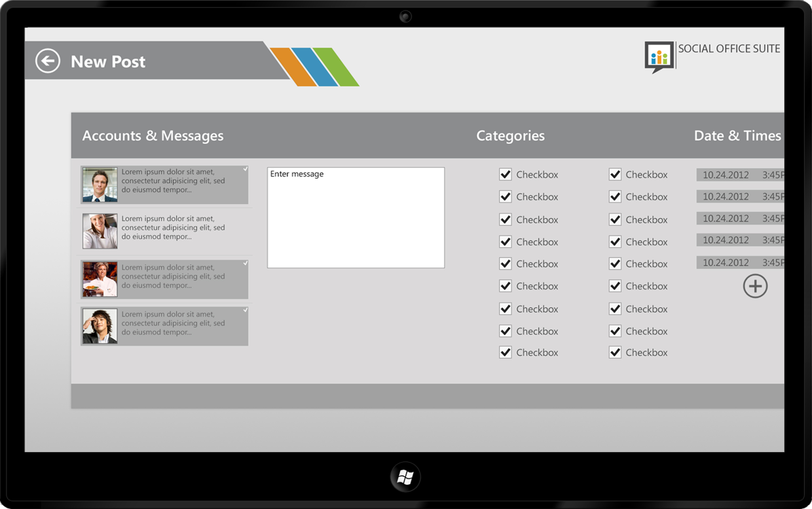Click the New Post title in the header bar

[107, 61]
